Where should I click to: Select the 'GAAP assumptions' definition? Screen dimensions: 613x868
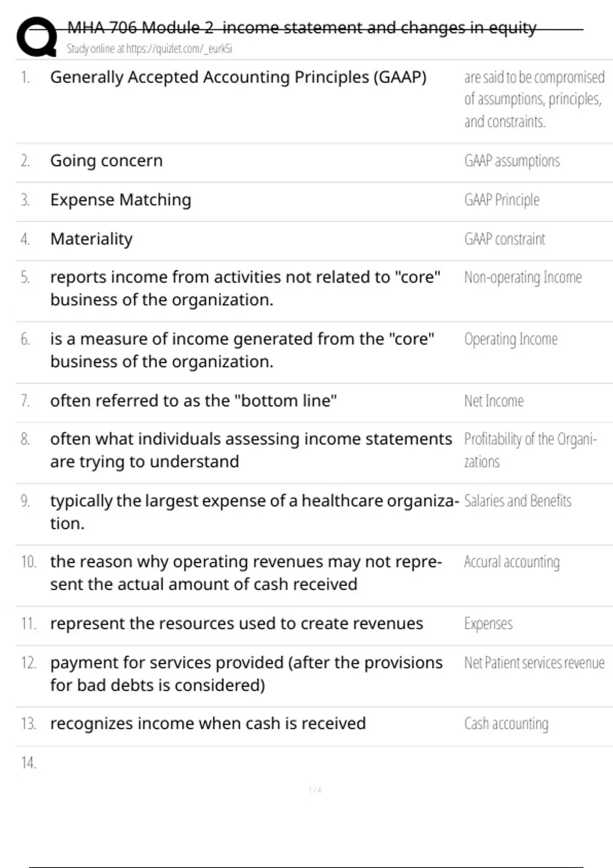coord(512,161)
